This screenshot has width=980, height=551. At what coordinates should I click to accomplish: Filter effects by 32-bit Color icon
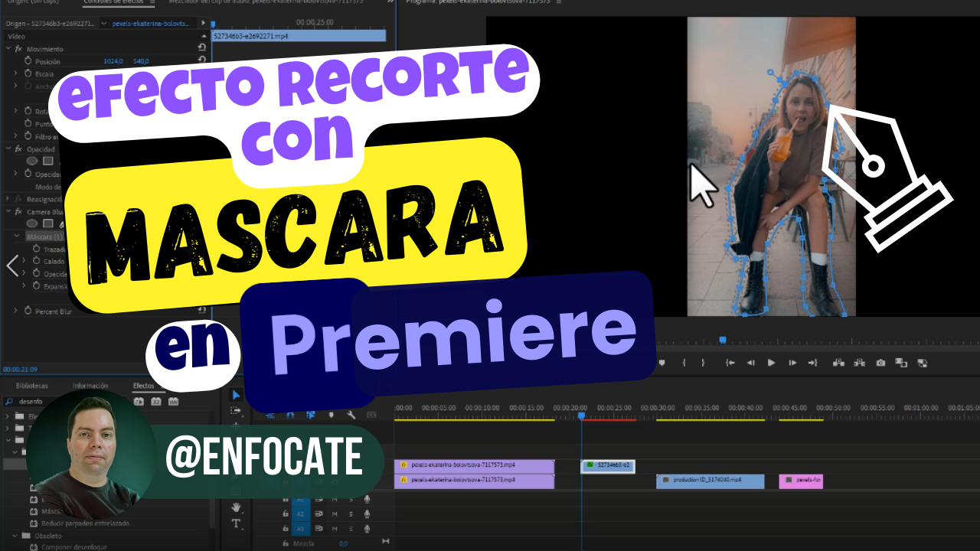pos(156,401)
